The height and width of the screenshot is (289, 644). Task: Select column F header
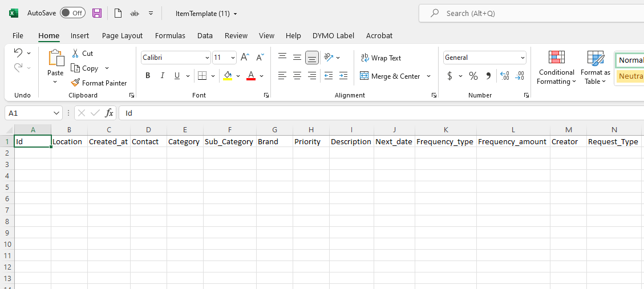230,130
